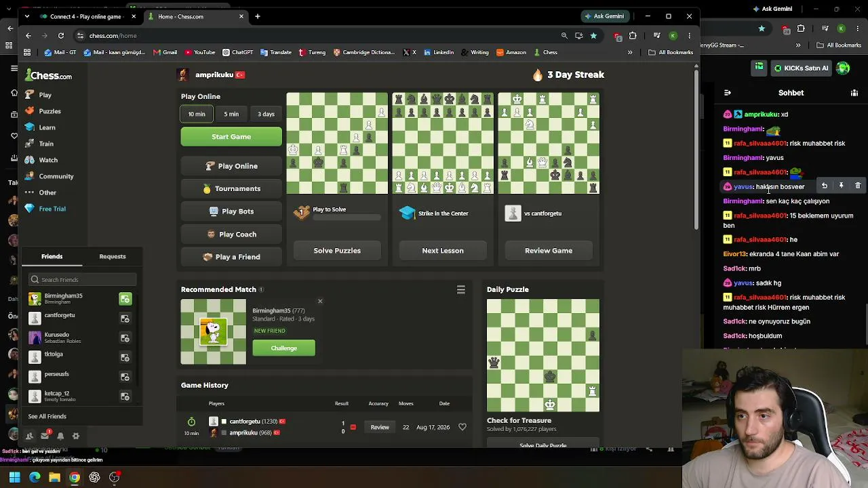The height and width of the screenshot is (488, 868).
Task: Open the ChatGPT bookmark
Action: pos(237,52)
